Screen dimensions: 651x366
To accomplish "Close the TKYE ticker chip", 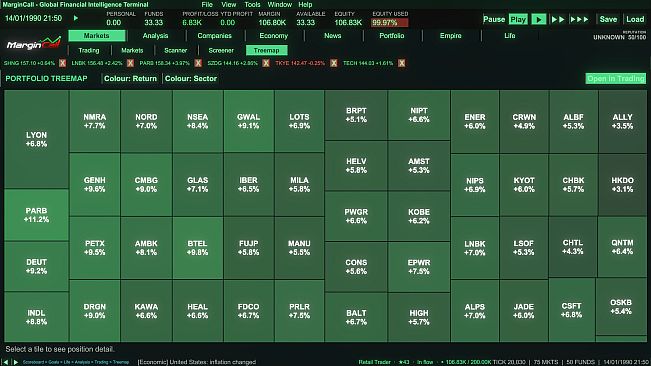I will coord(333,63).
